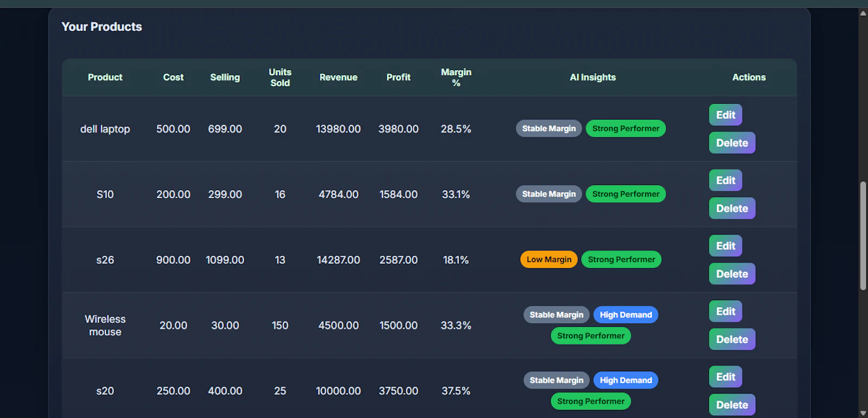Click Stable Margin badge in s20 row
This screenshot has height=418, width=868.
[557, 381]
